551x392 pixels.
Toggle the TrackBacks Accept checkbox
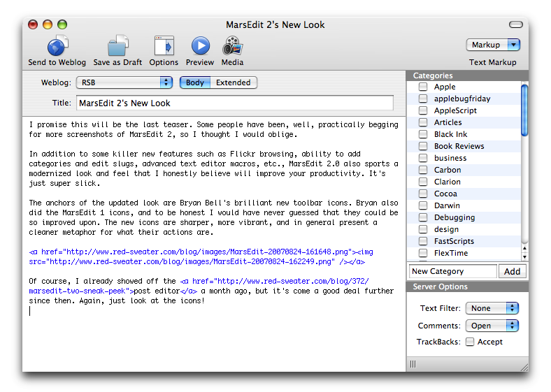pyautogui.click(x=470, y=342)
